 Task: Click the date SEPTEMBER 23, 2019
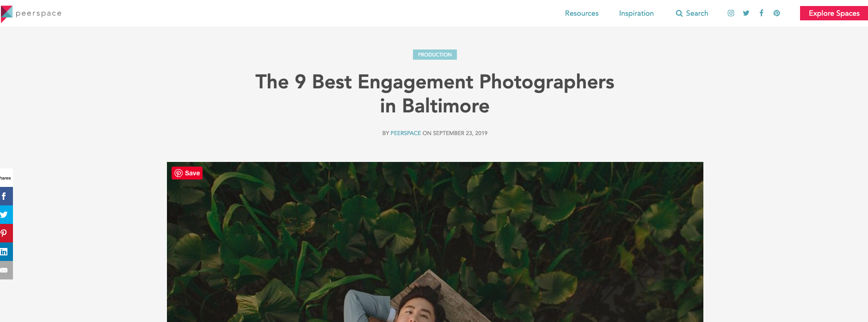460,133
